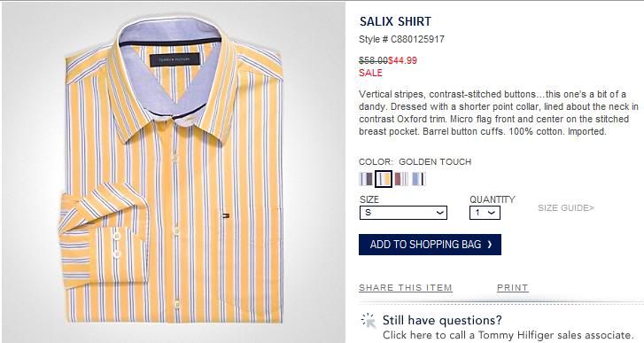
Task: Click the Tommy Hilfiger collar label on shirt
Action: pos(175,59)
